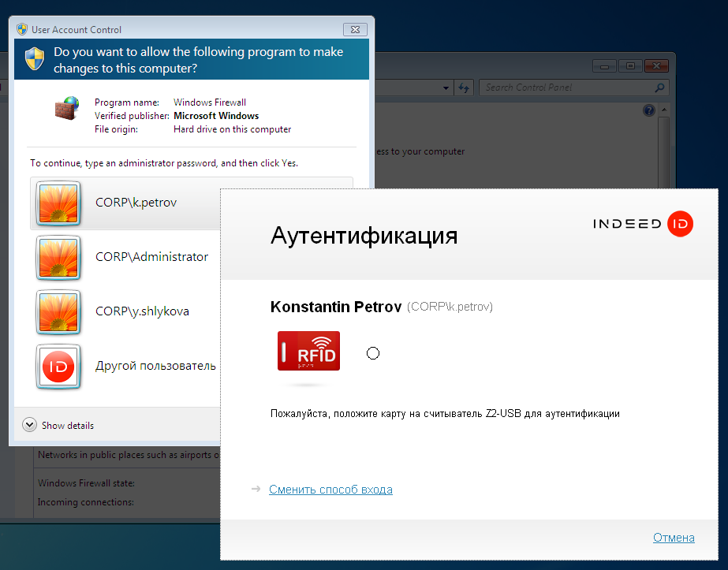Close the User Account Control dialog
This screenshot has width=728, height=570.
coord(355,29)
